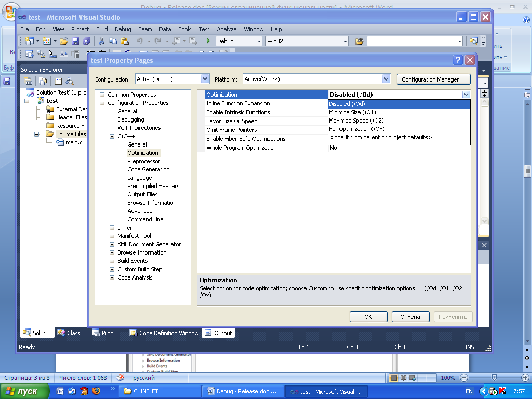Select Minimize Size (/O1) option
The height and width of the screenshot is (399, 532).
(x=399, y=112)
